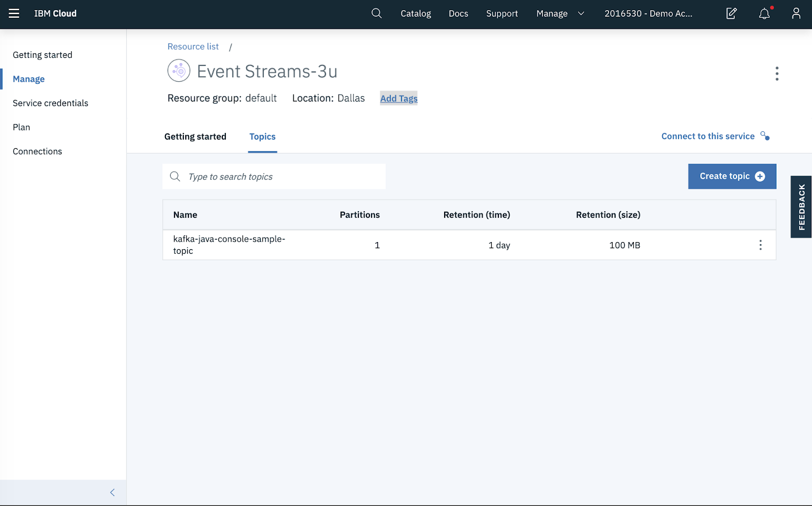Viewport: 812px width, 506px height.
Task: Click the kafka-java-console-sample-topic name
Action: [229, 245]
